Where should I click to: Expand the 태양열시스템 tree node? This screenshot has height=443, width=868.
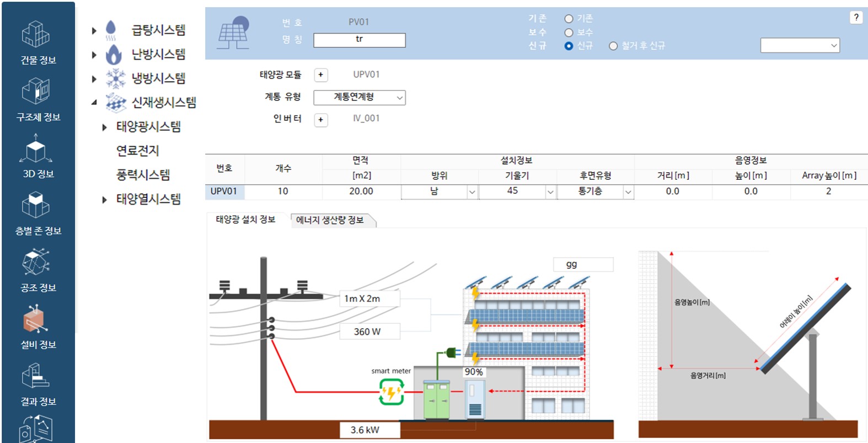point(104,200)
